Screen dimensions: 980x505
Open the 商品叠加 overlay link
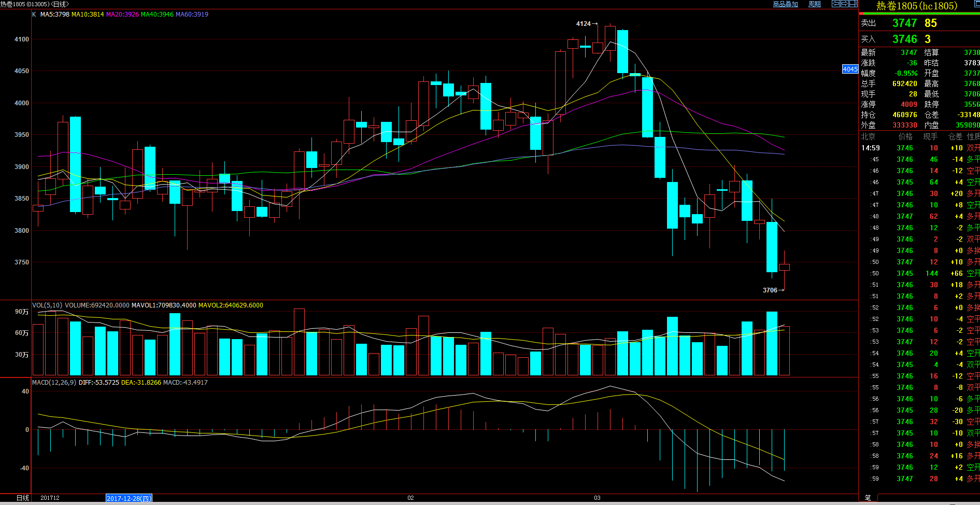pyautogui.click(x=785, y=4)
